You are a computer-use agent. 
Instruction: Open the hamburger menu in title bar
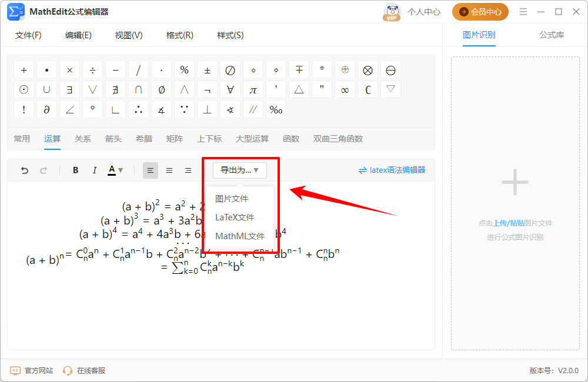coord(523,12)
